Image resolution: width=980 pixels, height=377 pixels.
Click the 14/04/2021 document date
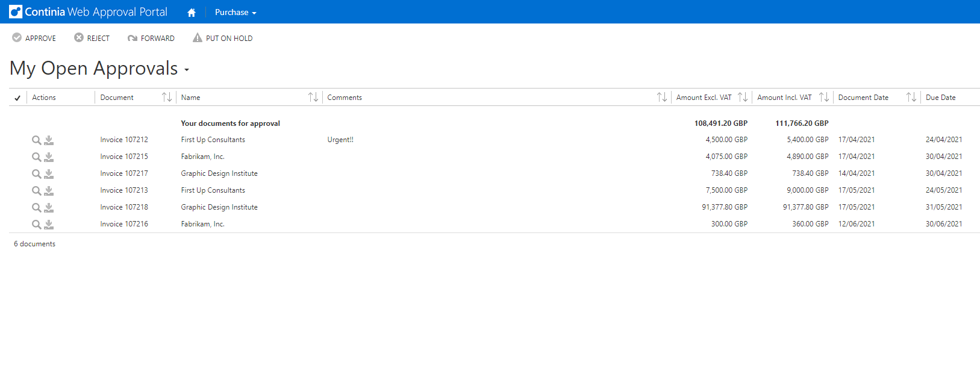tap(857, 173)
